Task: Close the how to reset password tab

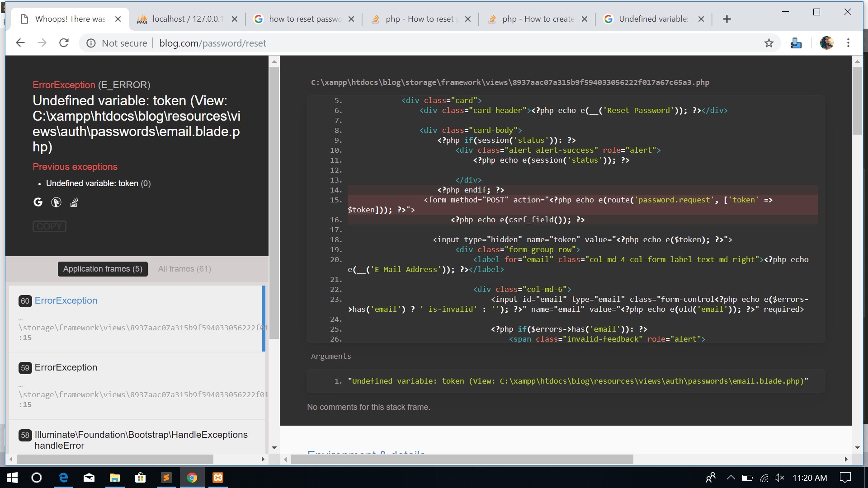Action: [x=351, y=19]
